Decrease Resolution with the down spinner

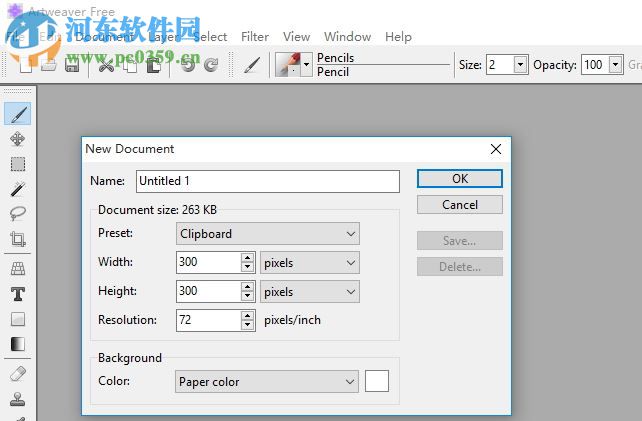coord(247,325)
